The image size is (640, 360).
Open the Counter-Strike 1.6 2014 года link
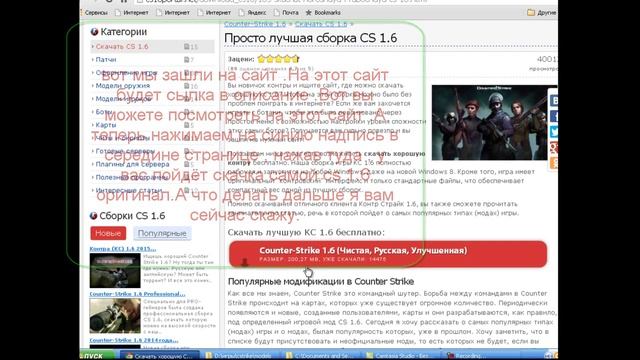coord(134,340)
